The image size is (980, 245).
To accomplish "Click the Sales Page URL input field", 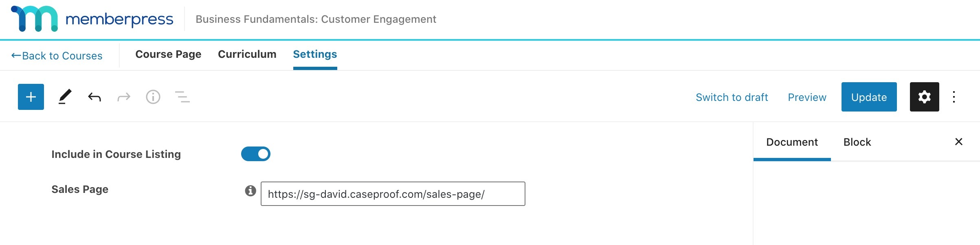I will pyautogui.click(x=393, y=194).
